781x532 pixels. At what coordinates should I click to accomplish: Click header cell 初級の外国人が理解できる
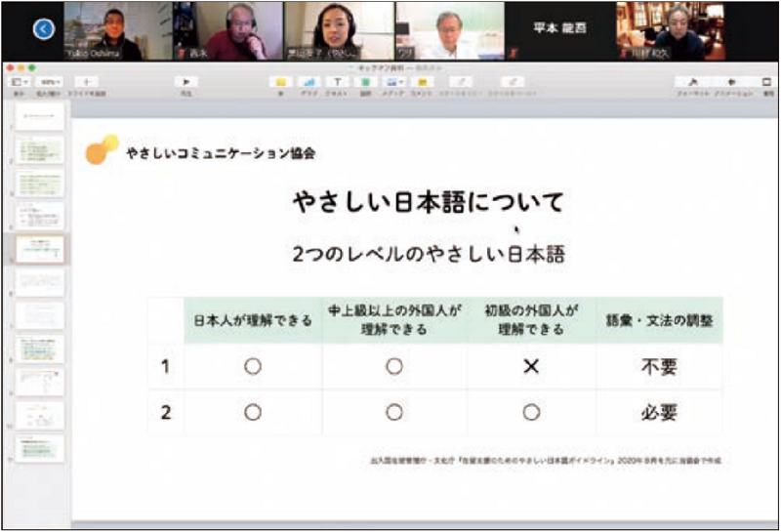coord(531,320)
